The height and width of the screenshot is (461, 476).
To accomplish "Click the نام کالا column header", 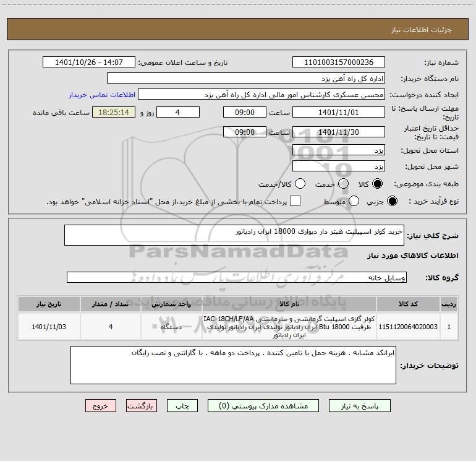I will pos(289,304).
